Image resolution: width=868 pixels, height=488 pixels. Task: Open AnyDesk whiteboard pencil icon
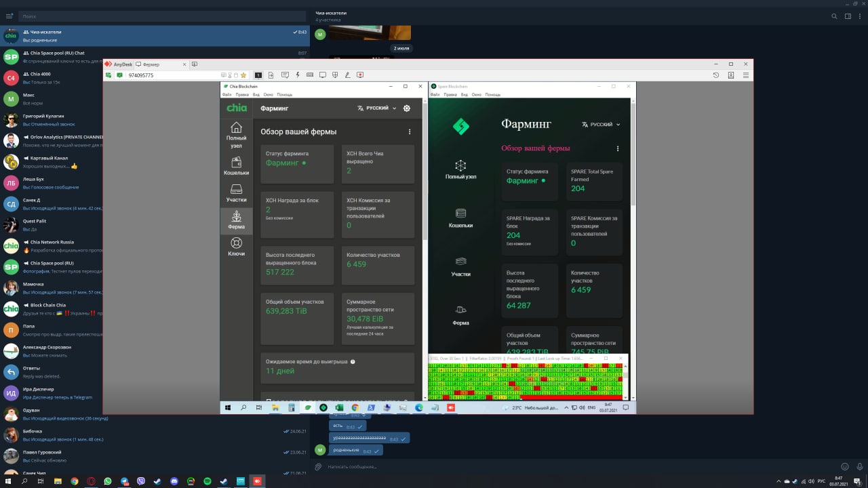tap(347, 75)
